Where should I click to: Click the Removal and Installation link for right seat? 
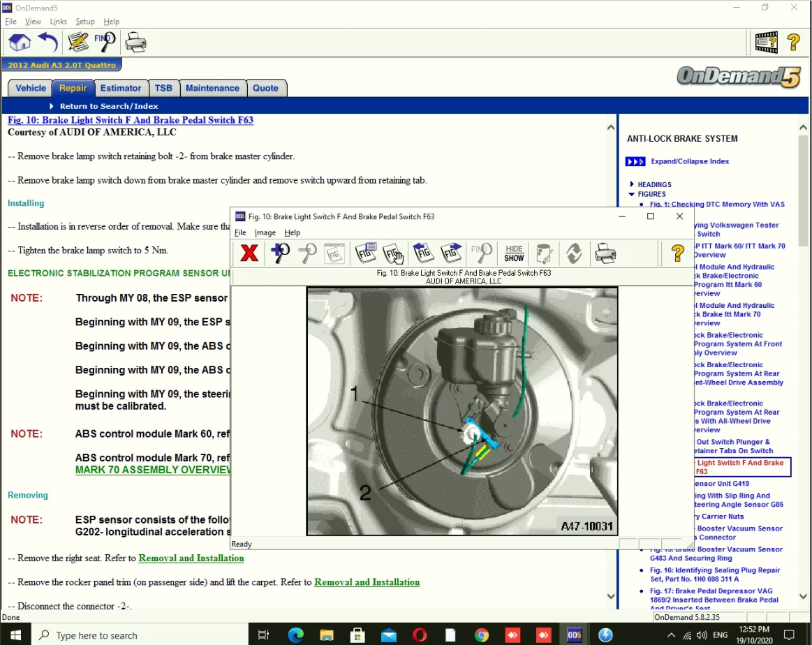coord(191,558)
